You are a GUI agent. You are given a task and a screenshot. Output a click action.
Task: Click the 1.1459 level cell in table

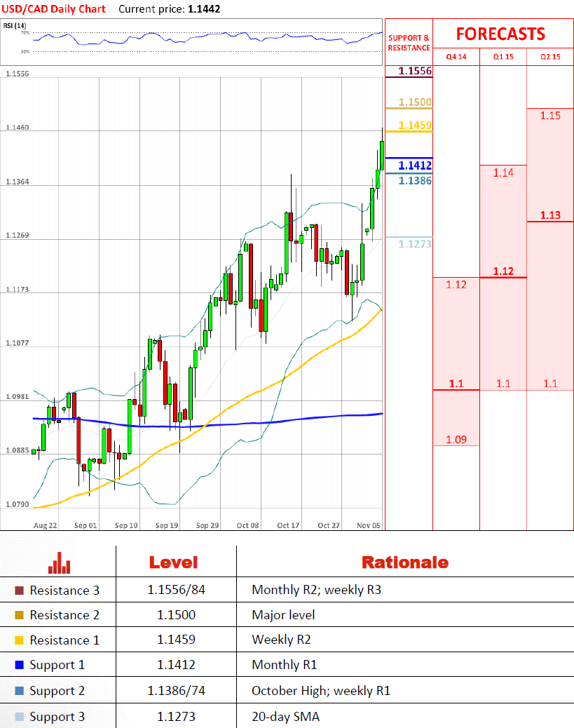(177, 640)
